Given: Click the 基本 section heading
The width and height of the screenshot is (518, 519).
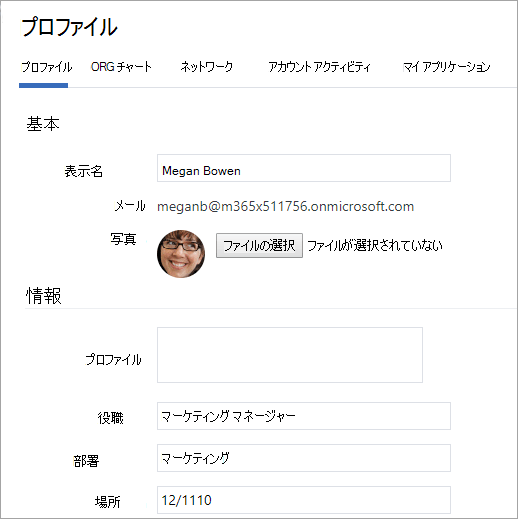Looking at the screenshot, I should pos(43,124).
